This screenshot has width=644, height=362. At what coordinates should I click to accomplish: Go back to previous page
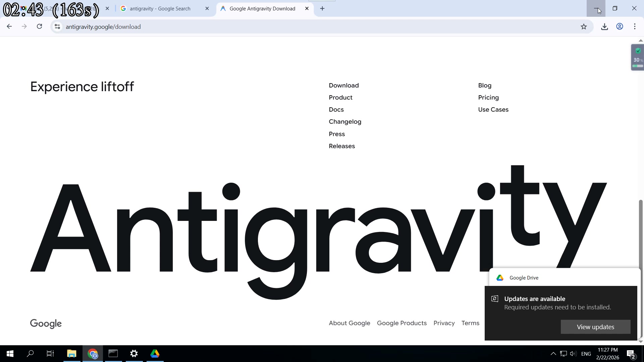coord(9,26)
